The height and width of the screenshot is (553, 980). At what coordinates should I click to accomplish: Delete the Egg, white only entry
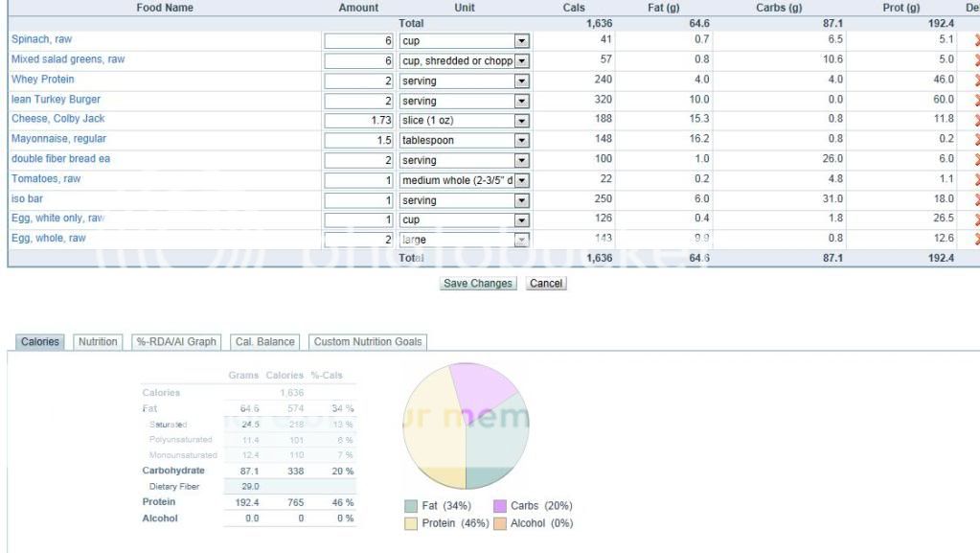click(x=976, y=220)
